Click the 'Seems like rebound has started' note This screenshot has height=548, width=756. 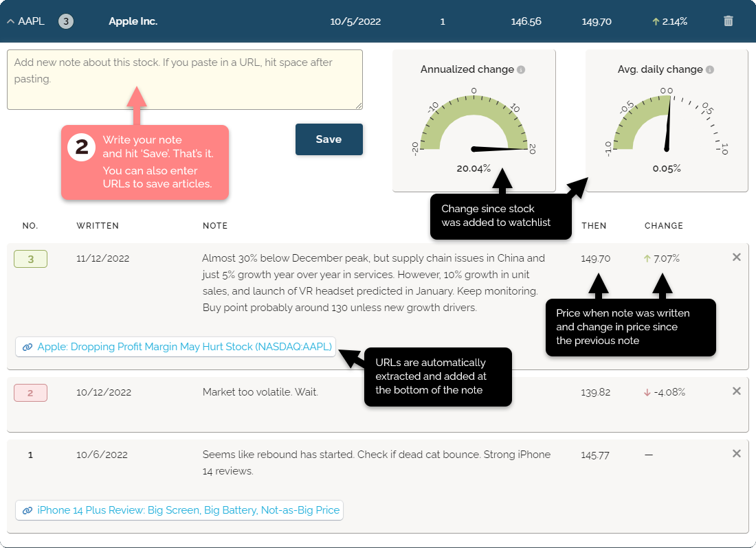coord(377,463)
